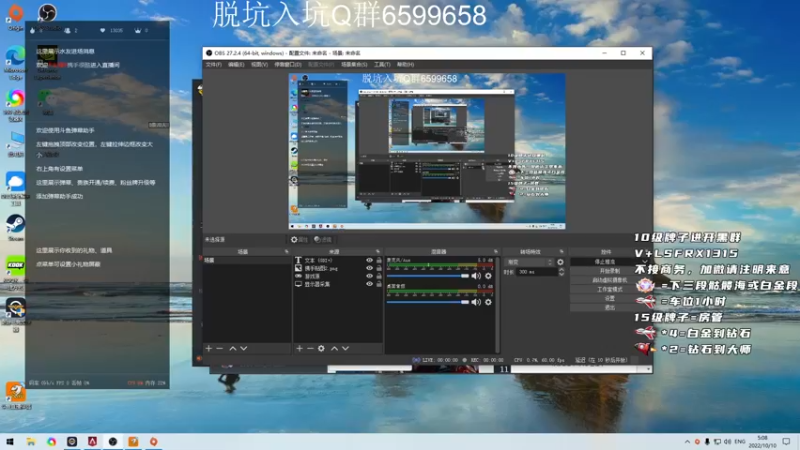The width and height of the screenshot is (800, 450).
Task: Remove selected source with minus icon
Action: point(310,348)
